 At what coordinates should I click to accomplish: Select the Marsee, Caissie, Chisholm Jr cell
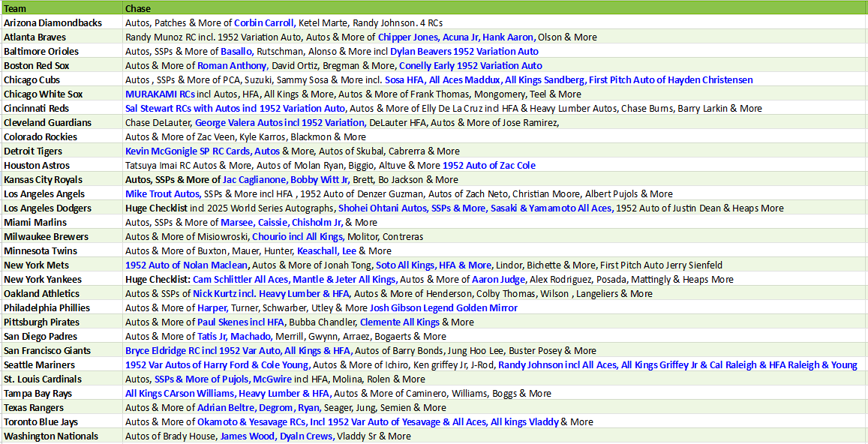pos(495,222)
